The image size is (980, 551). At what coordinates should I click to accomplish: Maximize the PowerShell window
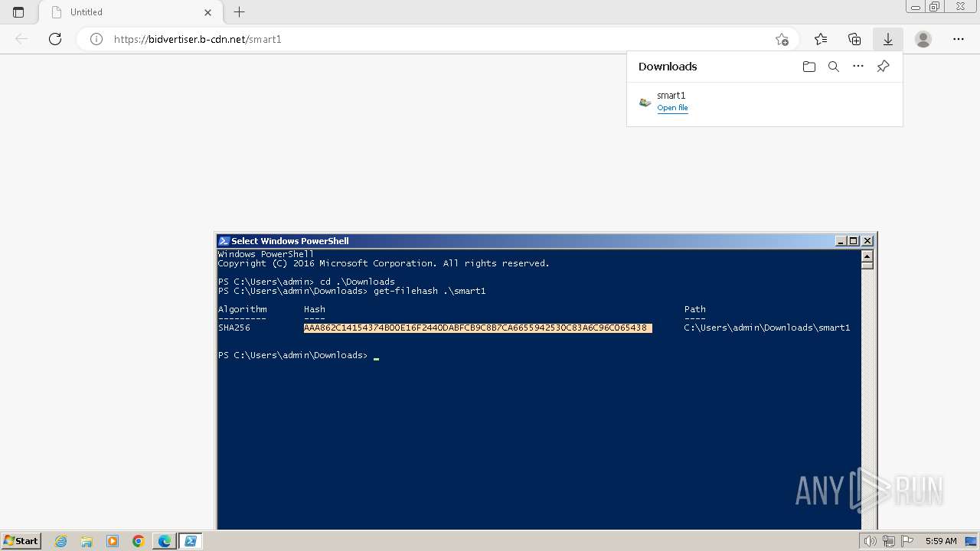pos(854,241)
